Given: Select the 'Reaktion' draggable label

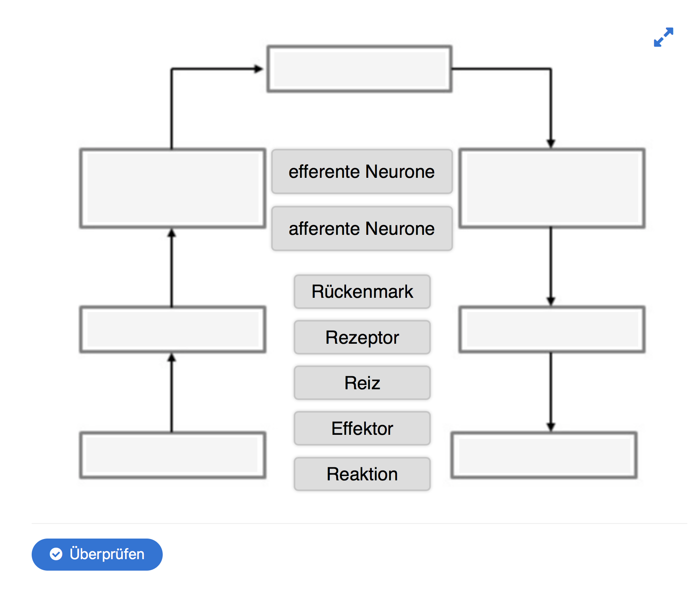Looking at the screenshot, I should coord(362,474).
